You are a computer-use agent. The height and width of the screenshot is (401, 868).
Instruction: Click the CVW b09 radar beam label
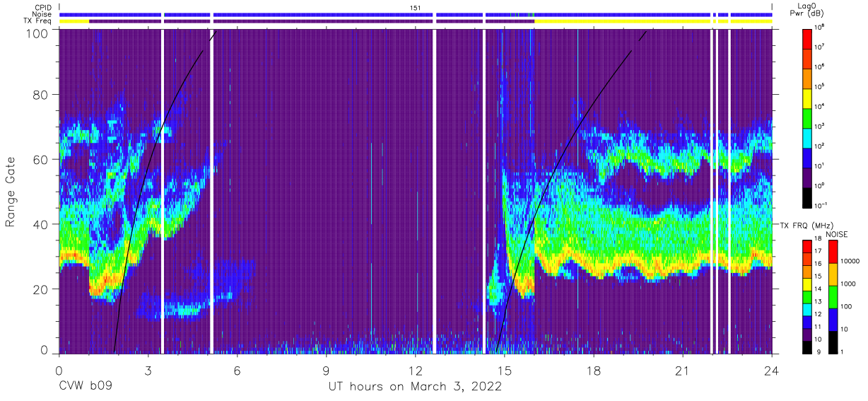[86, 387]
